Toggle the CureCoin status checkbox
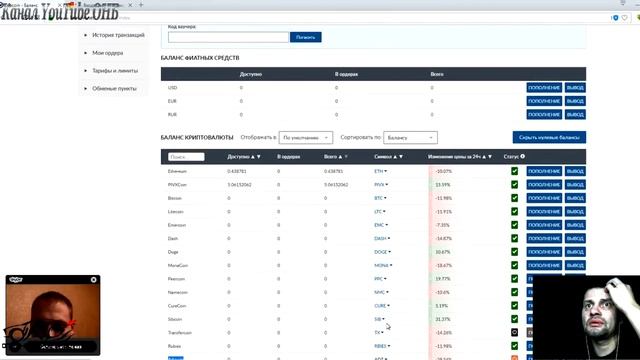Viewport: 640px width, 360px height. pos(514,306)
